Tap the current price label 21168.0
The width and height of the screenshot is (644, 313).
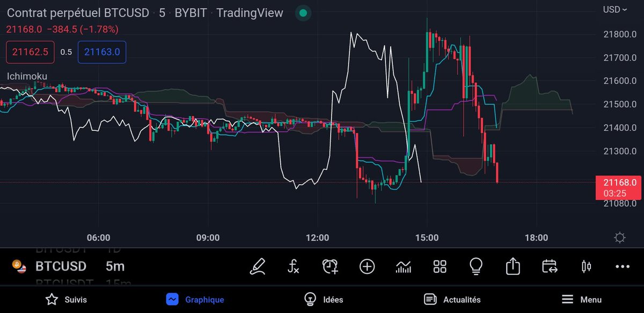point(618,187)
